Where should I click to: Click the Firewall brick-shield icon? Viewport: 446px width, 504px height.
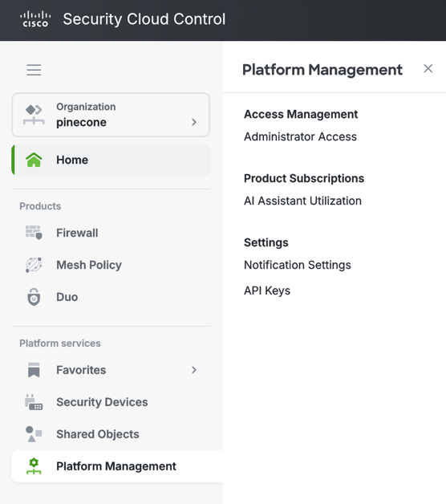[34, 233]
